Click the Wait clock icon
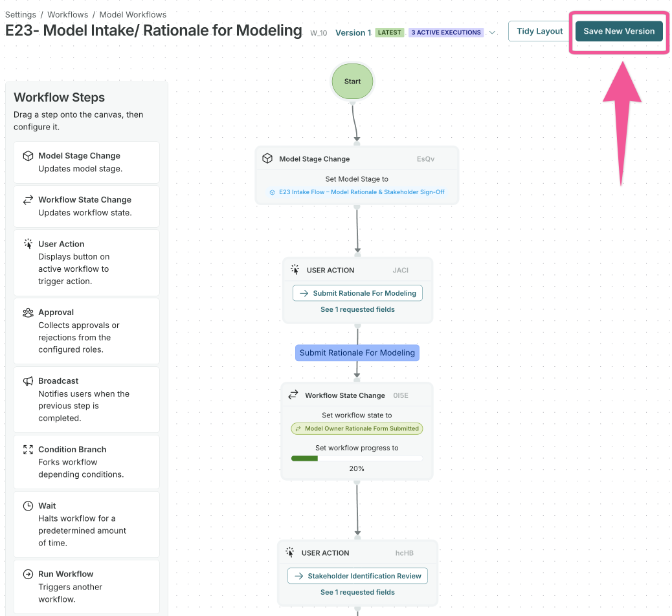The width and height of the screenshot is (672, 616). click(x=28, y=506)
